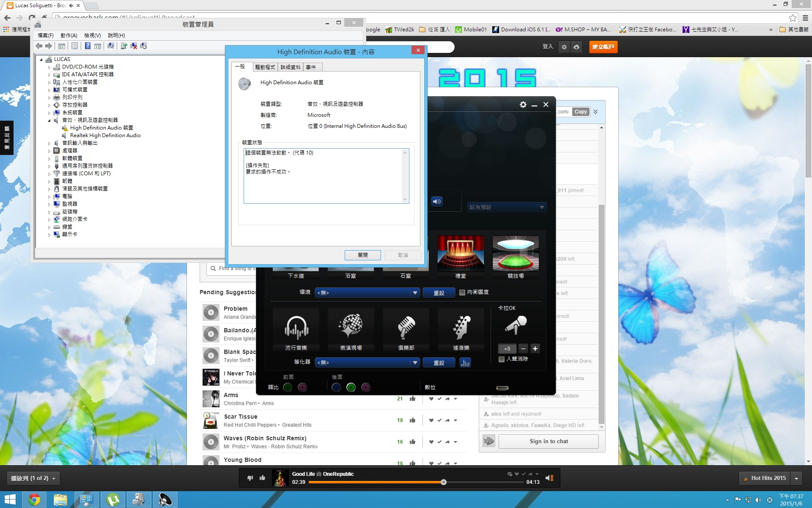This screenshot has height=508, width=812.
Task: Open the 等化器 equalizer dropdown
Action: 367,363
